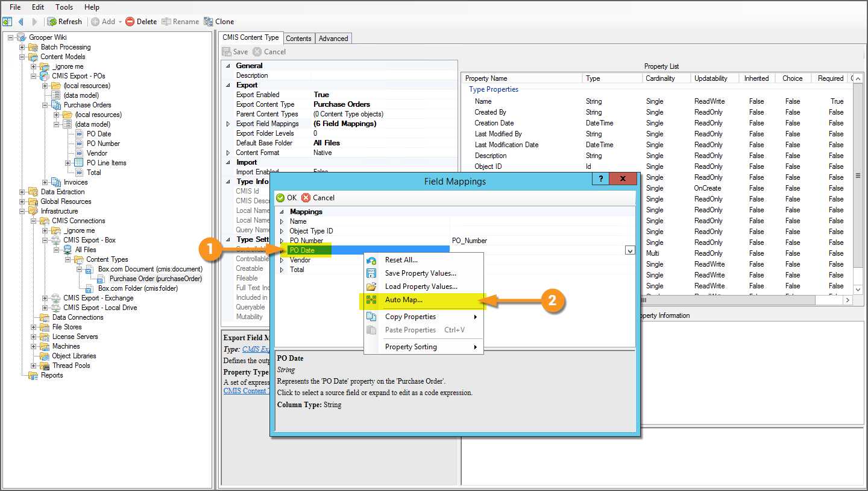The width and height of the screenshot is (868, 491).
Task: Click the Cancel button beside Save
Action: click(x=269, y=52)
